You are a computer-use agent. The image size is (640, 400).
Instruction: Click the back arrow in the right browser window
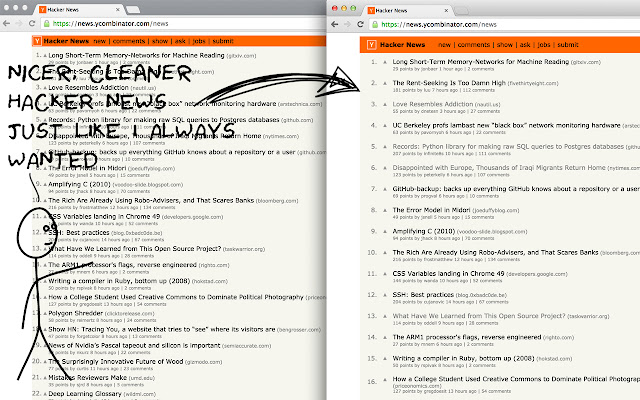pyautogui.click(x=335, y=24)
